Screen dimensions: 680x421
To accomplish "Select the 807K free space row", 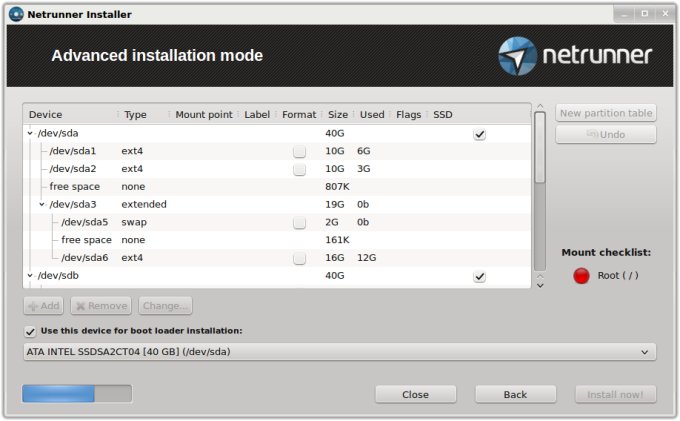I will tap(278, 187).
